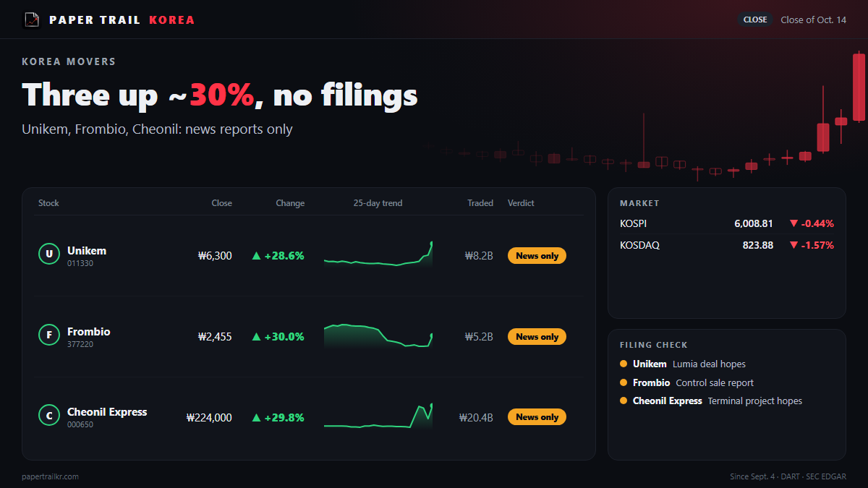The width and height of the screenshot is (868, 488).
Task: Click ticker code 000650
Action: (x=80, y=425)
